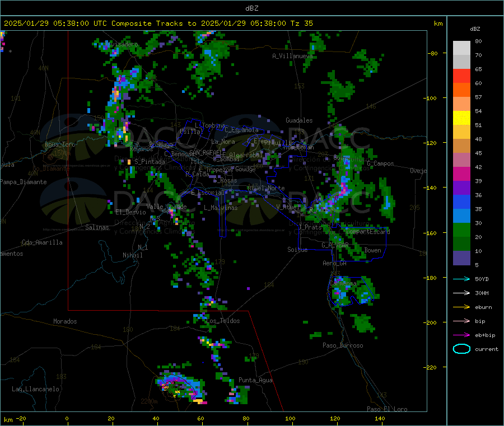Click the Punta_Agua map label

pos(255,381)
